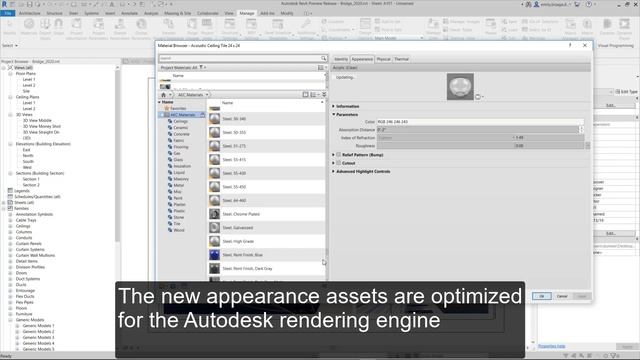Click the Project Materials filter funnel icon

pos(201,67)
